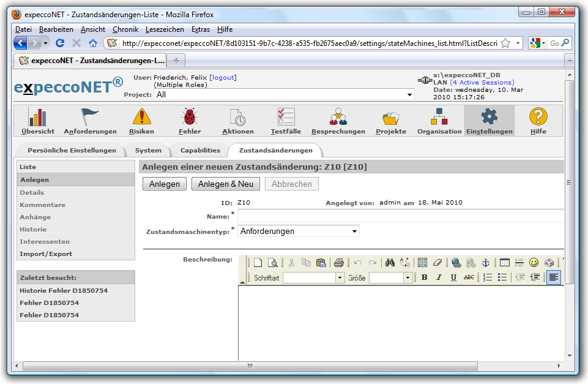Click the Übersicht bar chart icon
Screen dimensions: 588x384
tap(38, 121)
